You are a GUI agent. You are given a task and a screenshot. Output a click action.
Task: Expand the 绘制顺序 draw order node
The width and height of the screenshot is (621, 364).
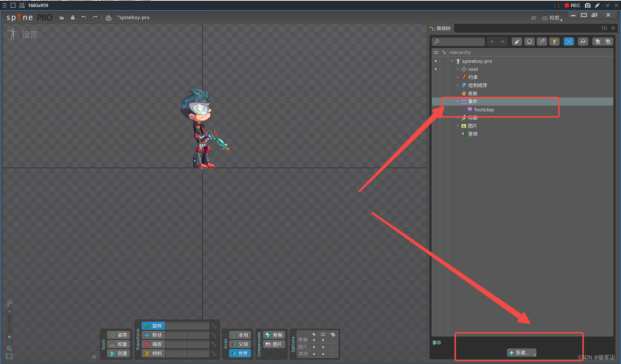point(458,86)
